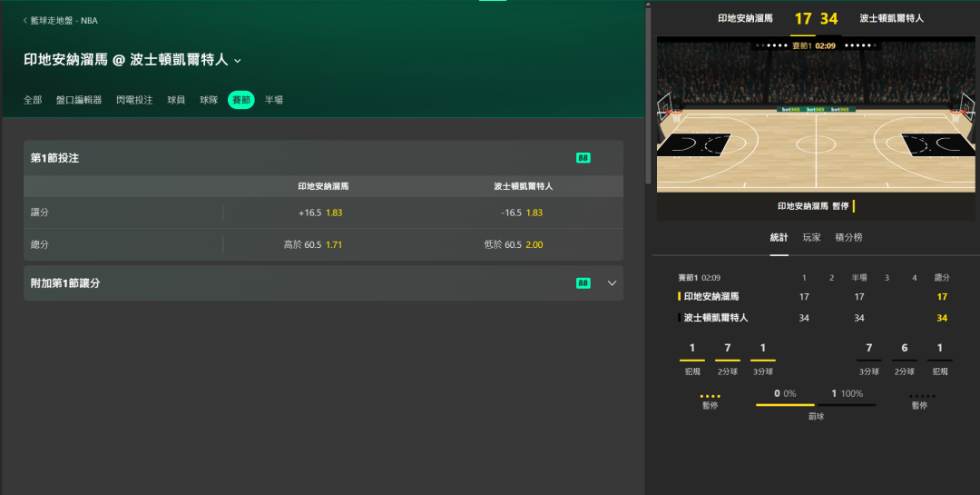Click the 半場 column header in scoreboard
This screenshot has height=495, width=980.
[859, 278]
